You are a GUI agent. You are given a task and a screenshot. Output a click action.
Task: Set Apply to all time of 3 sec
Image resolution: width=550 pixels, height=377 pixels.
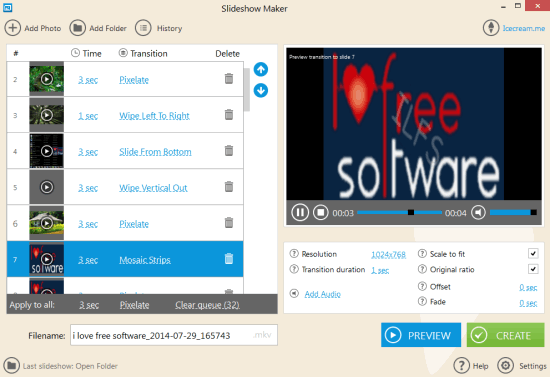pyautogui.click(x=89, y=305)
